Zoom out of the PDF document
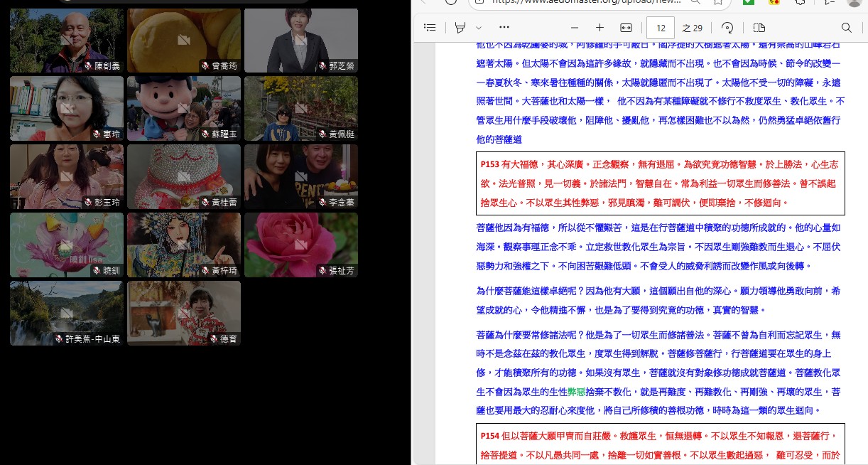Screen dimensions: 868x465 tap(575, 28)
